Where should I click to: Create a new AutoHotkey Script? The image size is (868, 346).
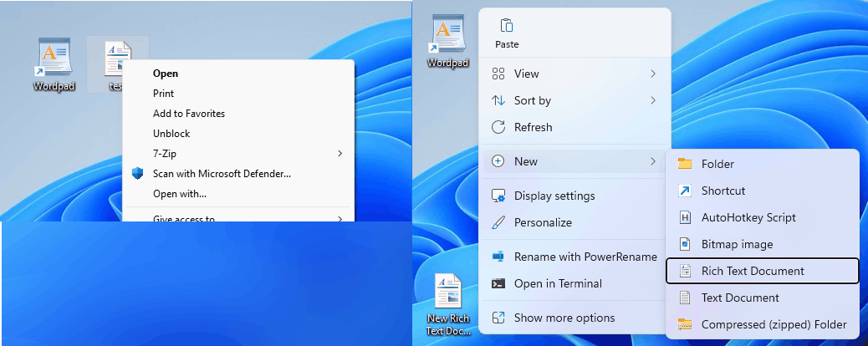tap(748, 217)
